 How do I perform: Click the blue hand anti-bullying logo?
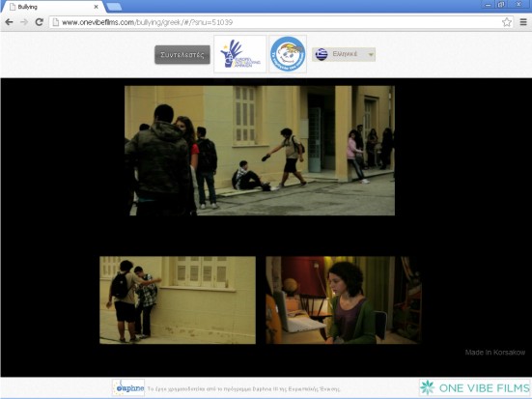[x=239, y=54]
